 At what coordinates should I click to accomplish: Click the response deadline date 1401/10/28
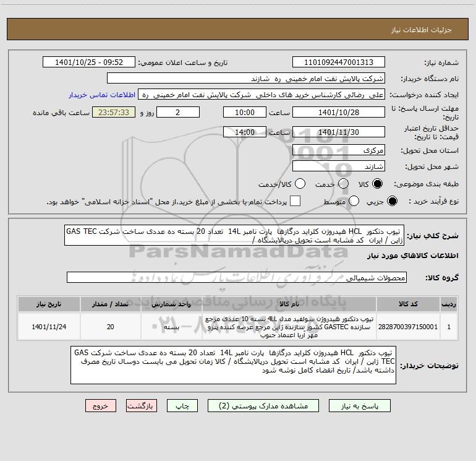(x=339, y=112)
